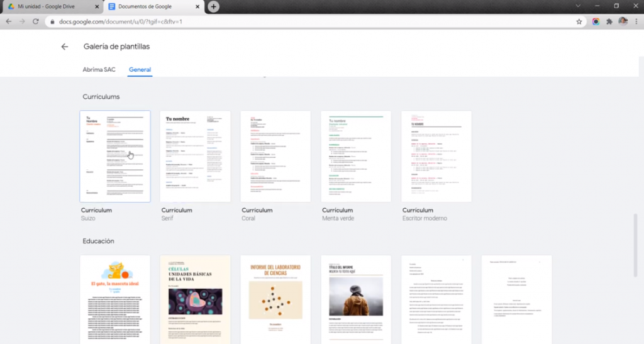This screenshot has height=344, width=644.
Task: Switch to the Abrima SAC tab
Action: pos(99,70)
